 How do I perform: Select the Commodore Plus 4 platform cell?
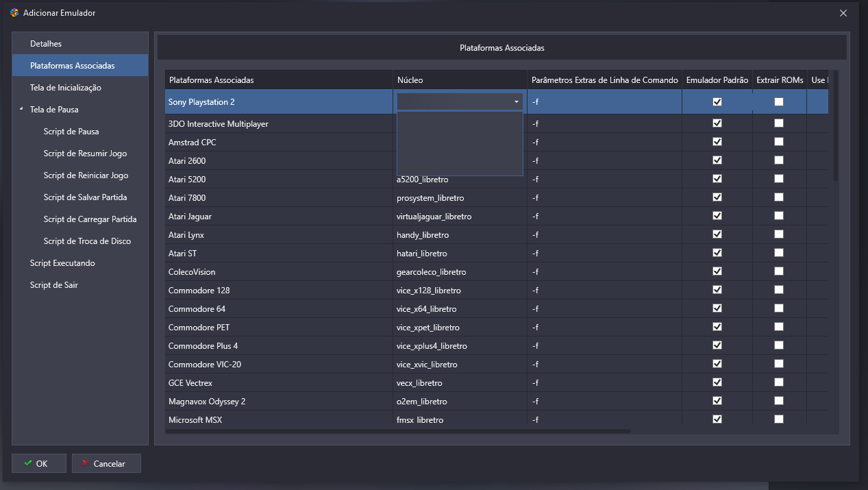click(279, 345)
